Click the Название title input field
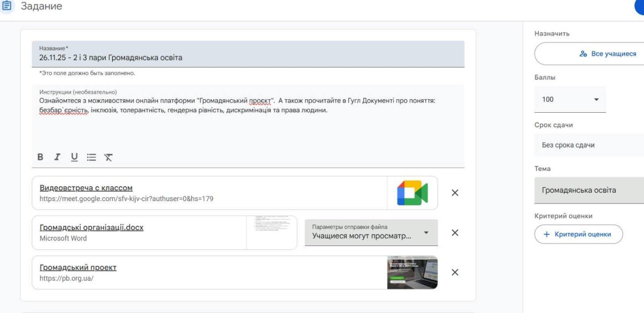 [248, 58]
